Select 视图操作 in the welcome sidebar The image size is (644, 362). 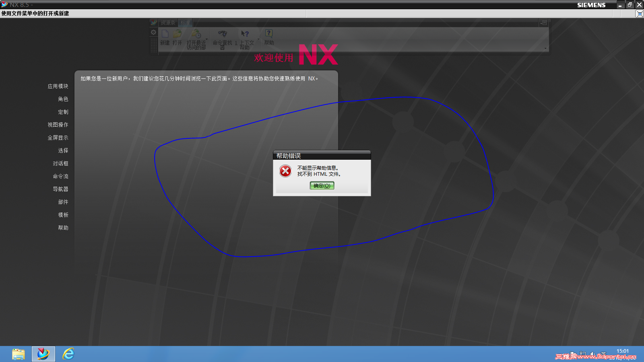coord(58,125)
